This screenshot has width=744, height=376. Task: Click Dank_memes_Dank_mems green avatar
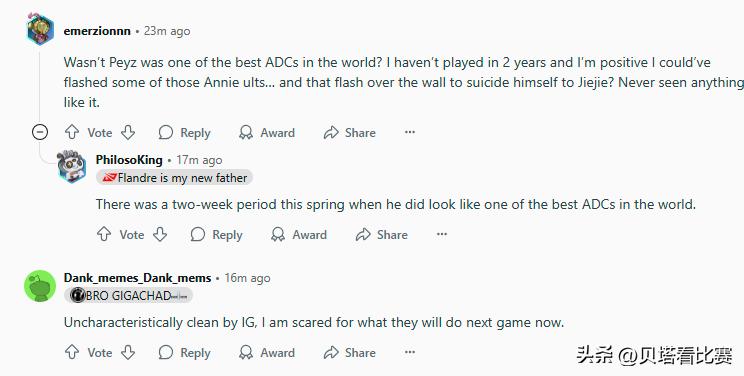tap(40, 286)
